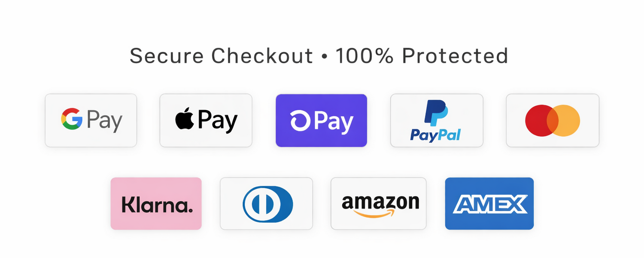The height and width of the screenshot is (258, 644).
Task: Click the Amazon wordmark text
Action: (x=380, y=201)
